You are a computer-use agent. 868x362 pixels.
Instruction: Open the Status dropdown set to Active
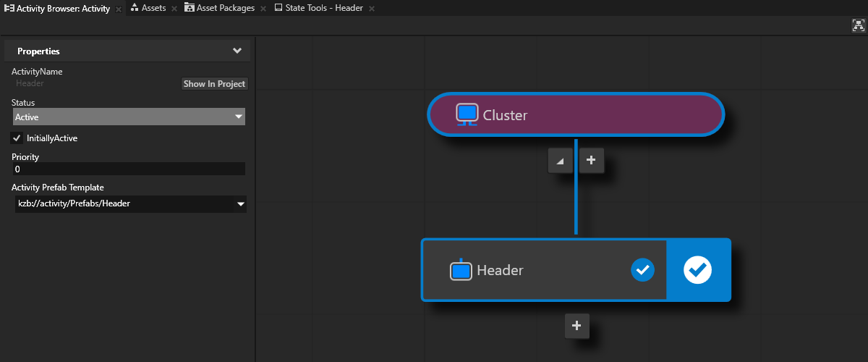(x=129, y=117)
